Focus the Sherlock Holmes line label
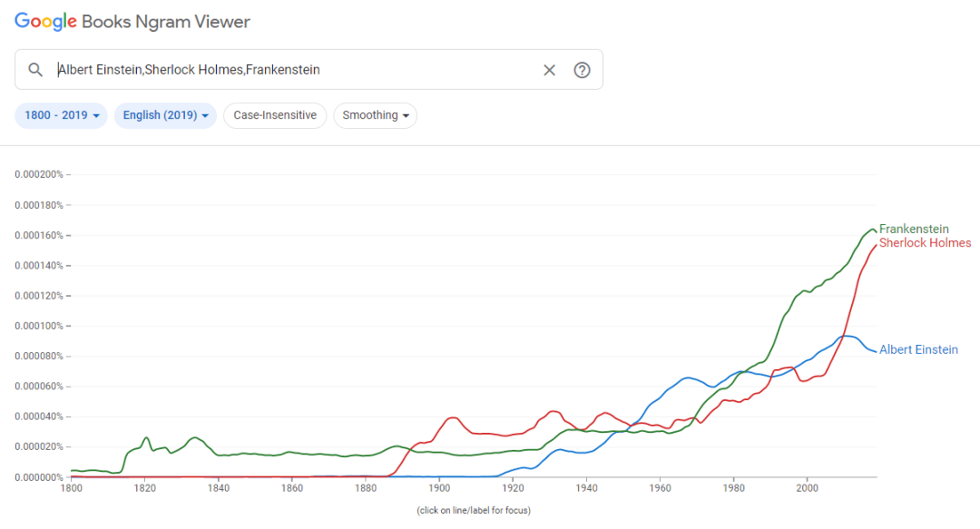Image resolution: width=980 pixels, height=529 pixels. 925,243
